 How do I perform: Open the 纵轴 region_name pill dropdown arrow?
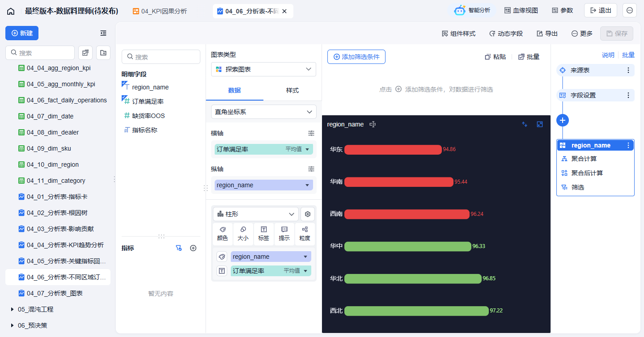click(x=307, y=185)
